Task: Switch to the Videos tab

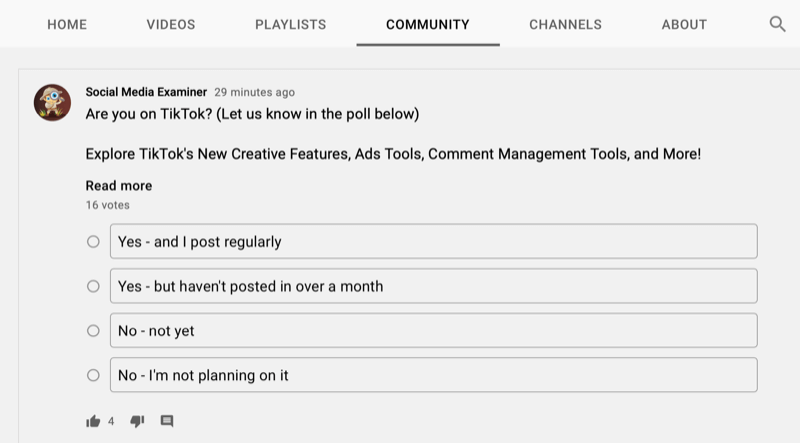Action: pos(171,24)
